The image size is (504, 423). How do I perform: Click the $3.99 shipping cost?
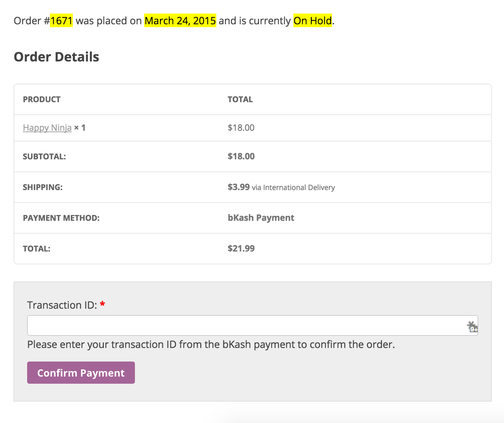[x=238, y=187]
